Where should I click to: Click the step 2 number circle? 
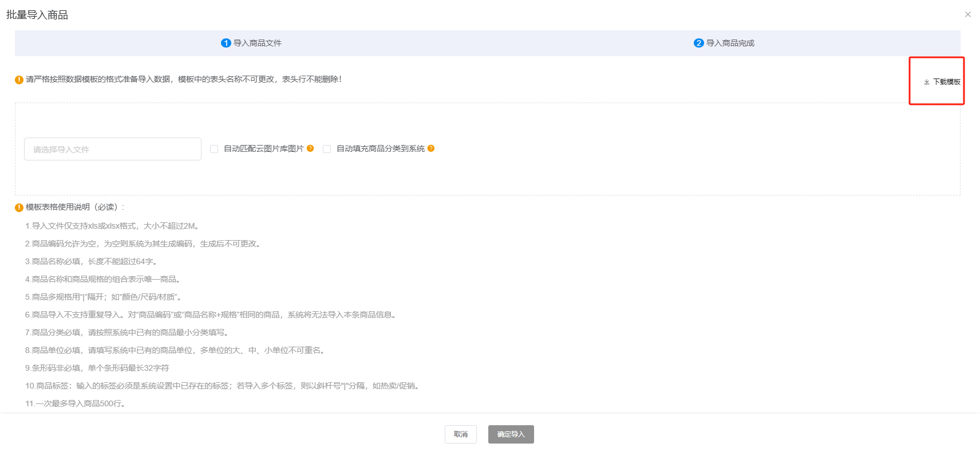click(698, 43)
